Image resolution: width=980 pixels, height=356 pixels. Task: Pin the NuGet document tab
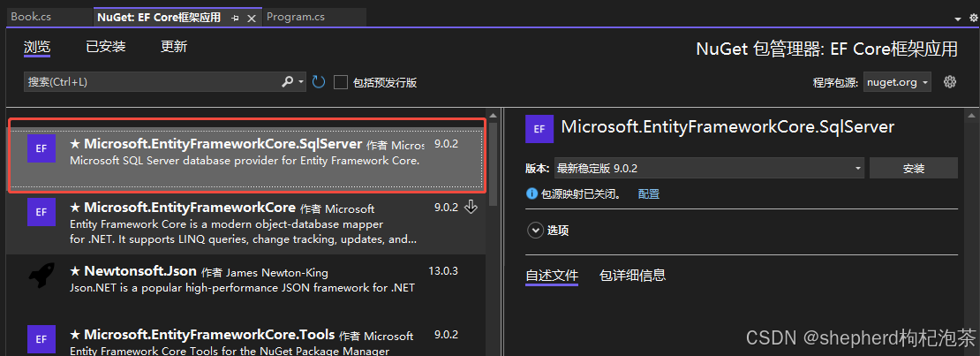236,19
